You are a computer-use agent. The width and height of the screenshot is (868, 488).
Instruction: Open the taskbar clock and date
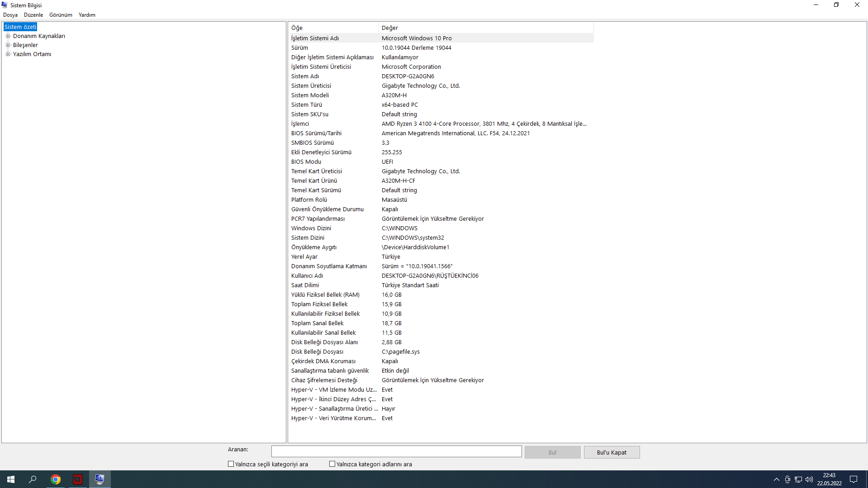[x=829, y=479]
